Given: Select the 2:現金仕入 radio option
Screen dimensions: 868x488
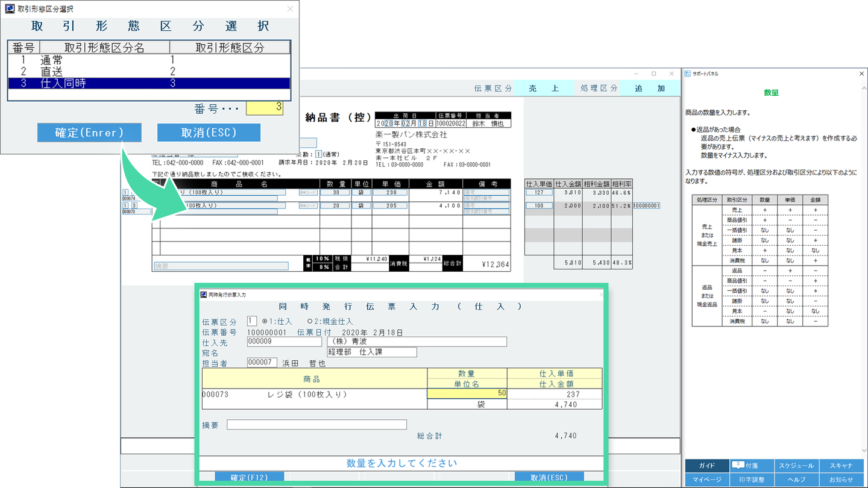Looking at the screenshot, I should (x=310, y=322).
